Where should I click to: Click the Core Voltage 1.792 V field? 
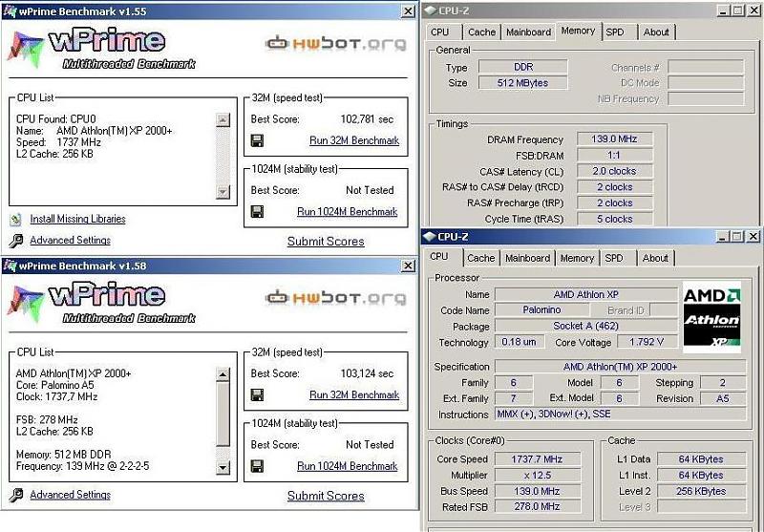647,342
